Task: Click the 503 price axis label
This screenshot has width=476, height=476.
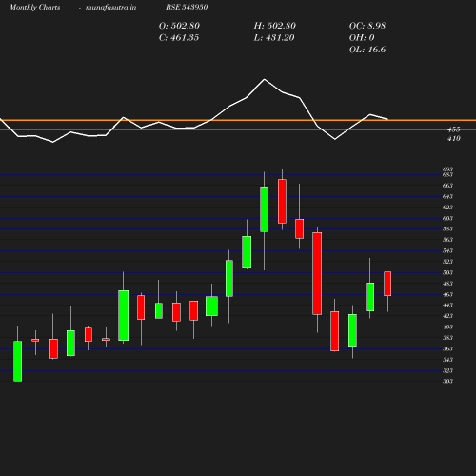Action: [x=447, y=273]
